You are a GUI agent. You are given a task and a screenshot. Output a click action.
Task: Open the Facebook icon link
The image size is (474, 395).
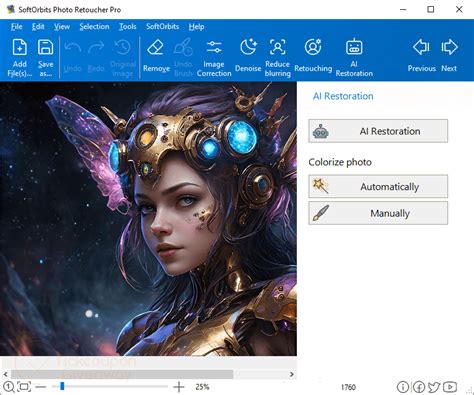(x=419, y=387)
